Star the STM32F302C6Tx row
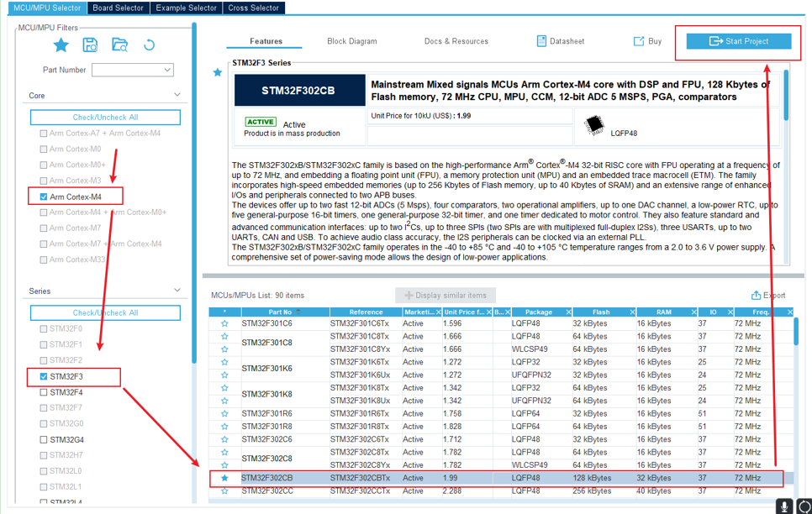This screenshot has width=812, height=514. click(224, 439)
